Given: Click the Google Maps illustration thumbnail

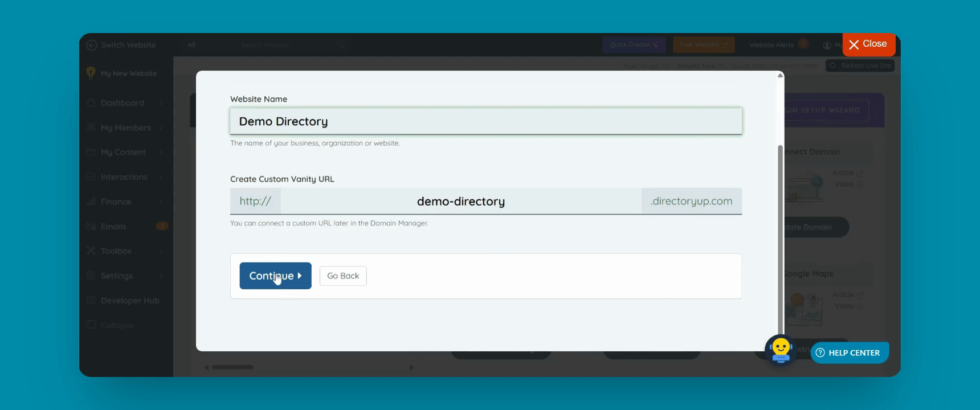Looking at the screenshot, I should [x=805, y=309].
